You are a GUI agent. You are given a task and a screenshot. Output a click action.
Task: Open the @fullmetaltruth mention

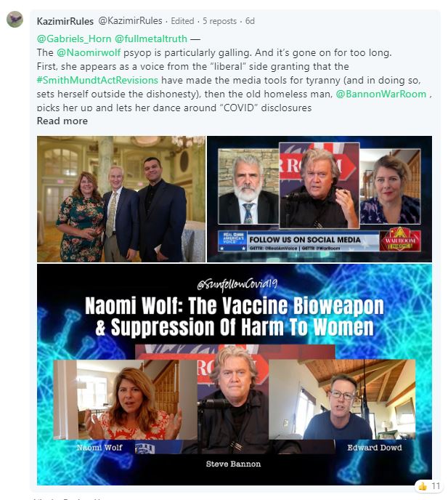point(151,39)
